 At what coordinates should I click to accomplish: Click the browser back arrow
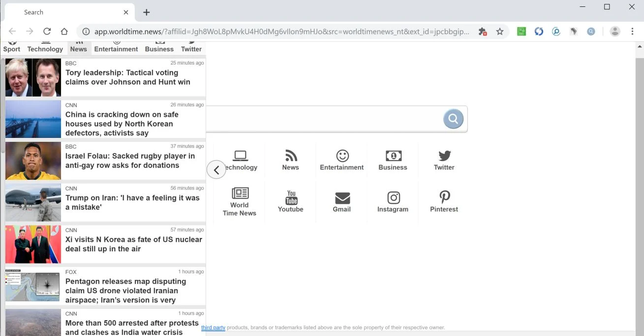[12, 31]
